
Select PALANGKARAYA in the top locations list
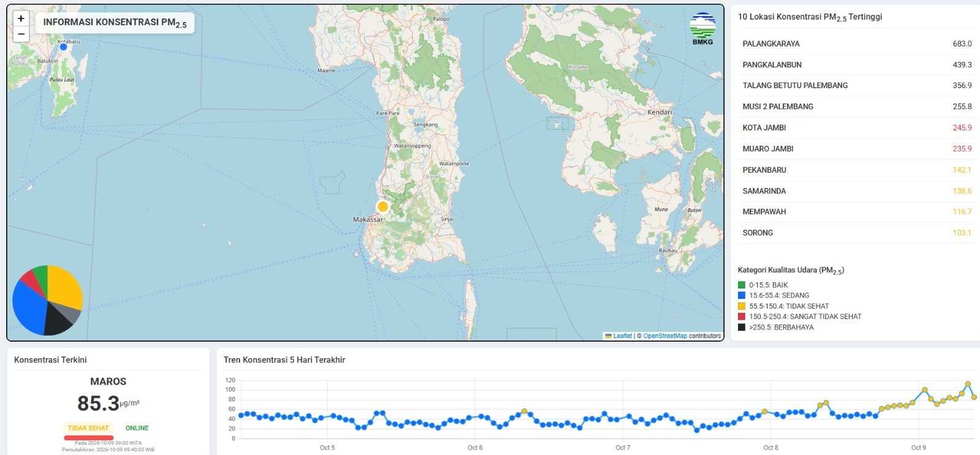[x=857, y=43]
